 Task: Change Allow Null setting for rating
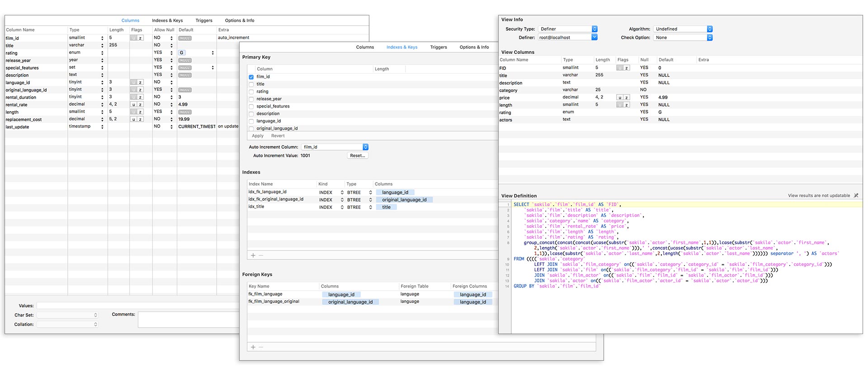click(x=171, y=52)
